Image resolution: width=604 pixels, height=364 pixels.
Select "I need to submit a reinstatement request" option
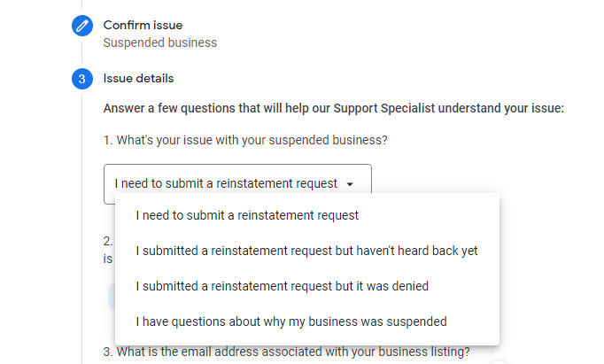pyautogui.click(x=247, y=215)
